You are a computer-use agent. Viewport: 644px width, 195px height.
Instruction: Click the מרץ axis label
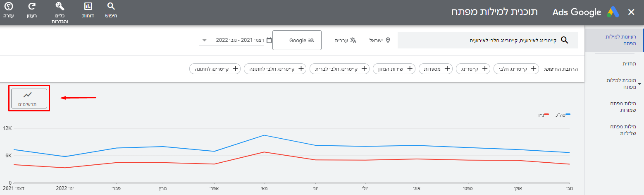coord(162,188)
